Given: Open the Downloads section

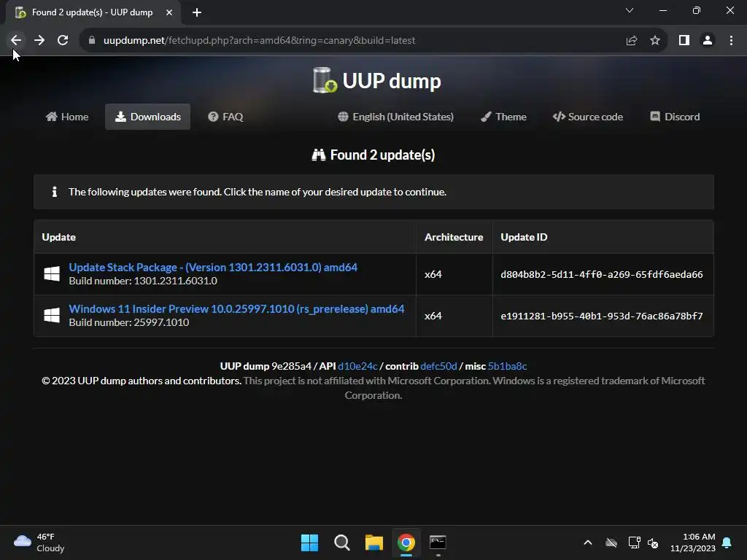Looking at the screenshot, I should [147, 117].
